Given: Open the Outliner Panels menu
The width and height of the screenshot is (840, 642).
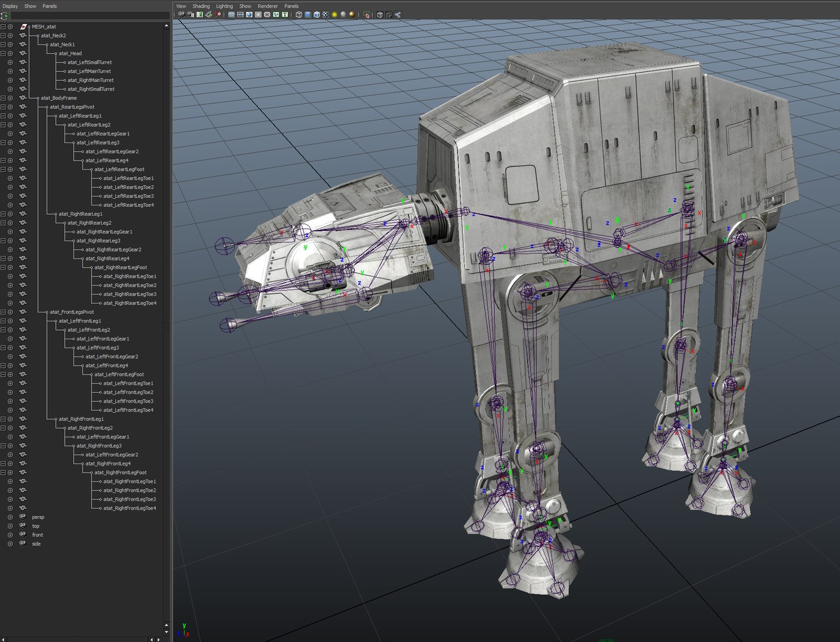Looking at the screenshot, I should click(x=49, y=6).
